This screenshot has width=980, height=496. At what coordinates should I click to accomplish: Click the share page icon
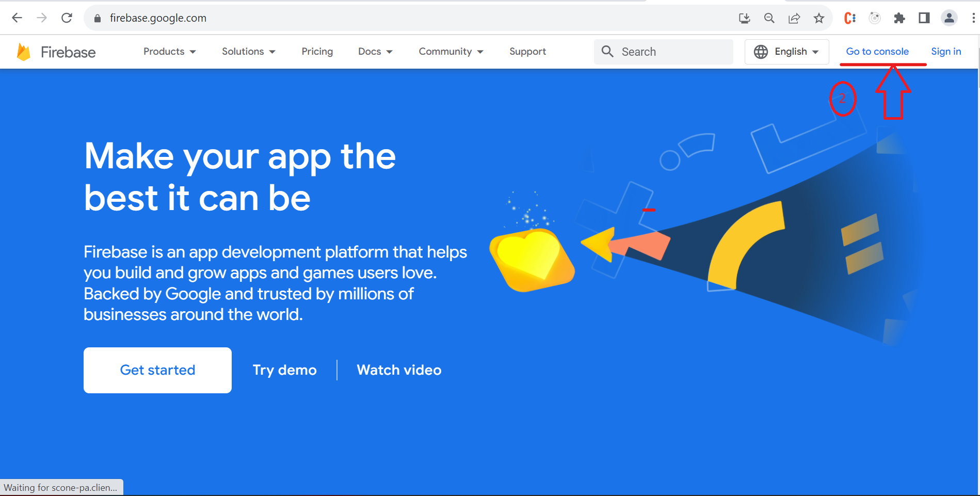[794, 19]
